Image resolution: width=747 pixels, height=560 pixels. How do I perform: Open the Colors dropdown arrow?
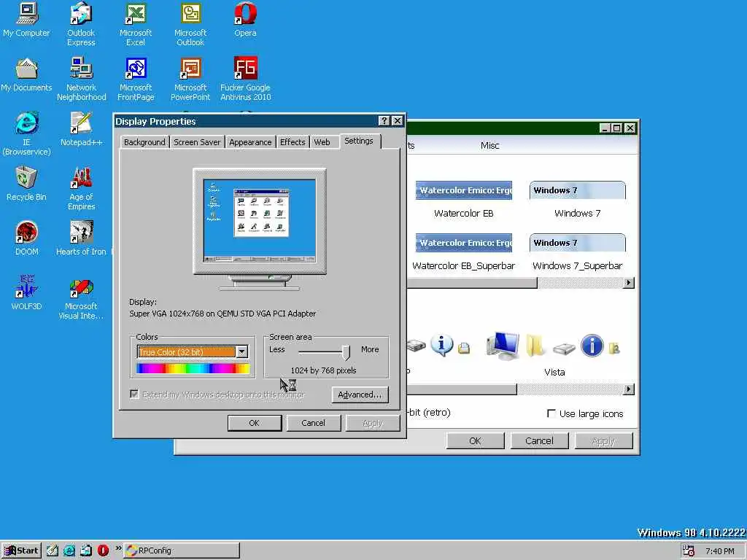[242, 352]
